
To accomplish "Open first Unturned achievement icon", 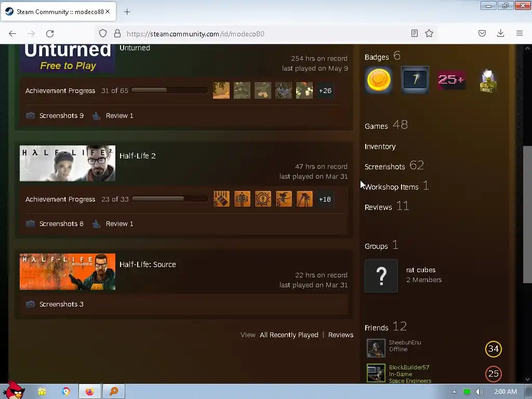I will 221,90.
